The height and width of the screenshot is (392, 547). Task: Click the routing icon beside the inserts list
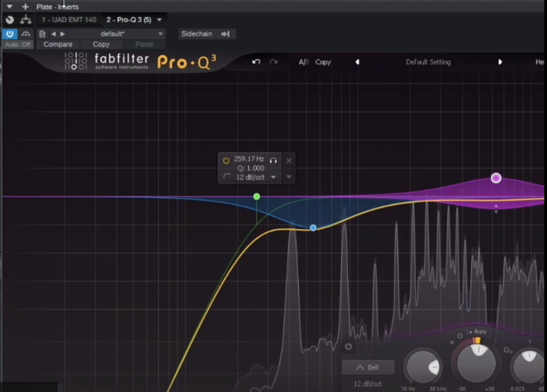pyautogui.click(x=25, y=20)
